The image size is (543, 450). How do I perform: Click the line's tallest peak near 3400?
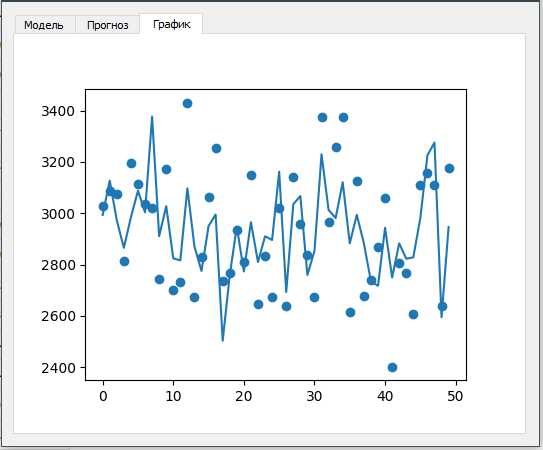point(152,117)
